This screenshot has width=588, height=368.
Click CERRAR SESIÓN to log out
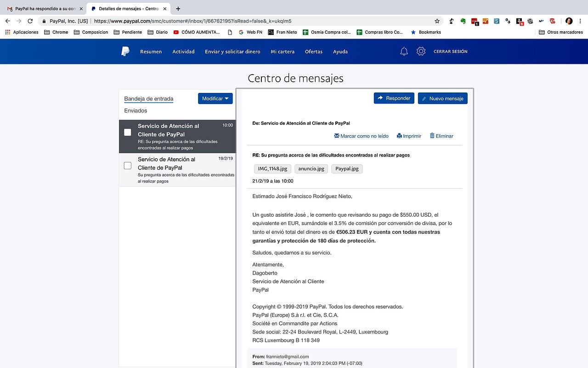[450, 52]
